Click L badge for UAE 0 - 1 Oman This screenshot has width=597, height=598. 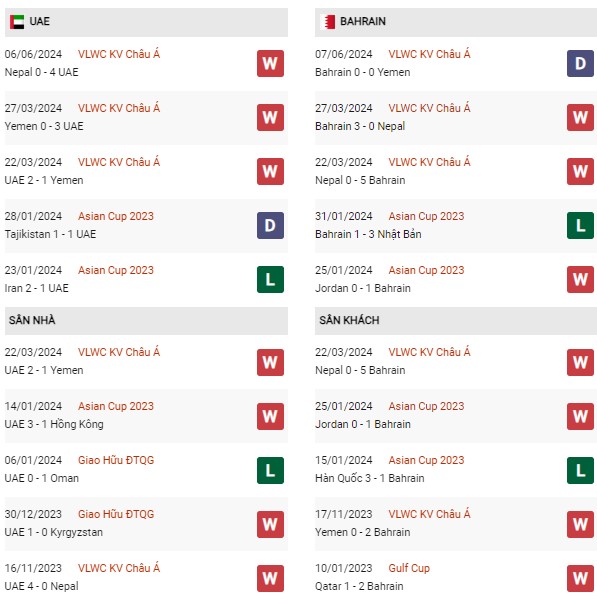270,470
